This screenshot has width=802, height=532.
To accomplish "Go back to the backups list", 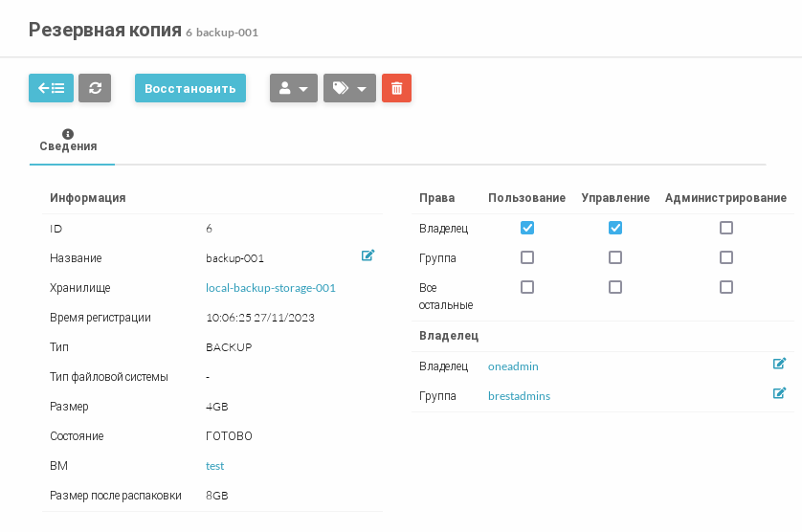I will coord(51,88).
